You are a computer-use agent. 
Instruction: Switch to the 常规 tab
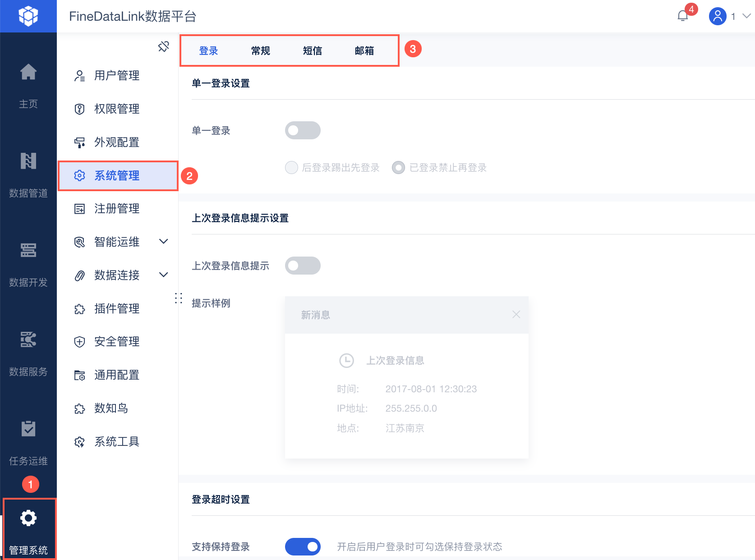[x=261, y=51]
